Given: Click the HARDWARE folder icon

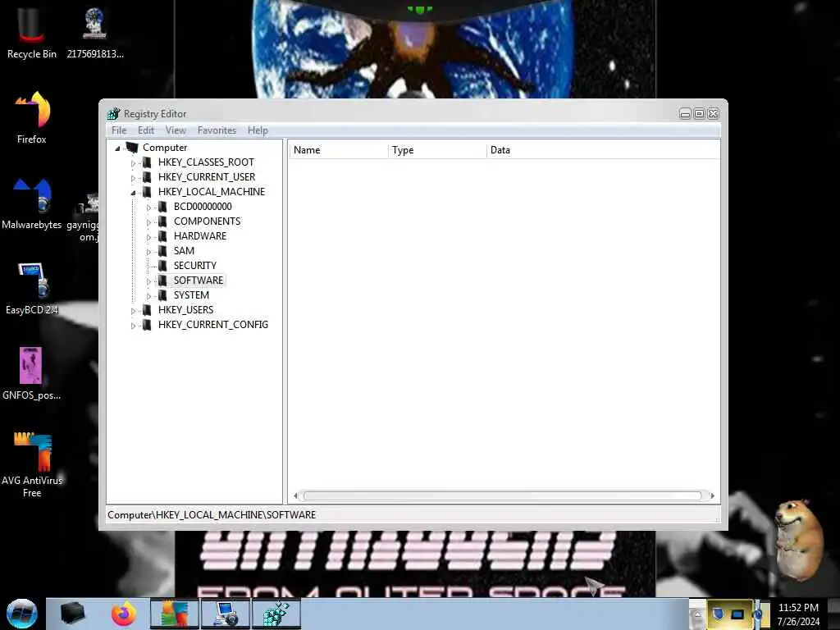Looking at the screenshot, I should tap(162, 235).
